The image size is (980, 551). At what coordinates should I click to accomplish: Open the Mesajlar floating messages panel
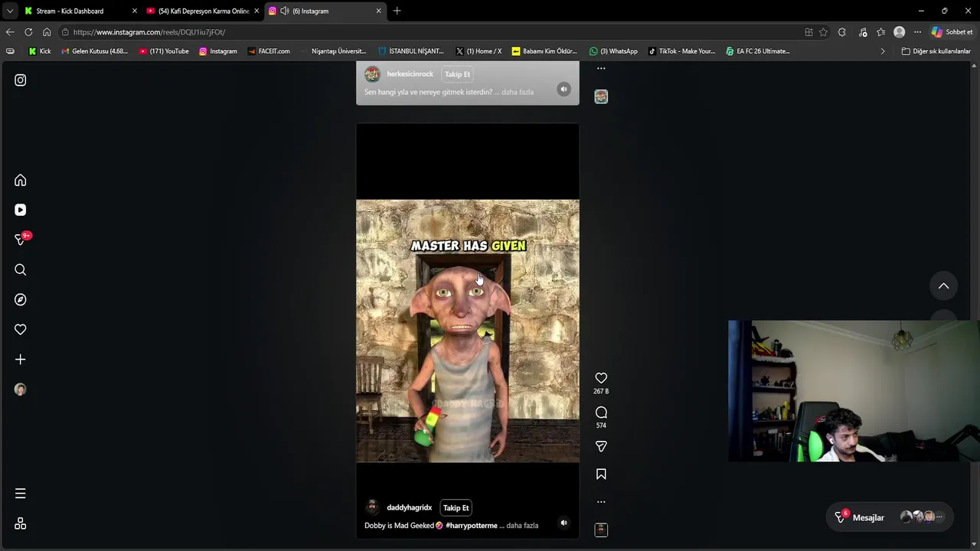pos(890,517)
